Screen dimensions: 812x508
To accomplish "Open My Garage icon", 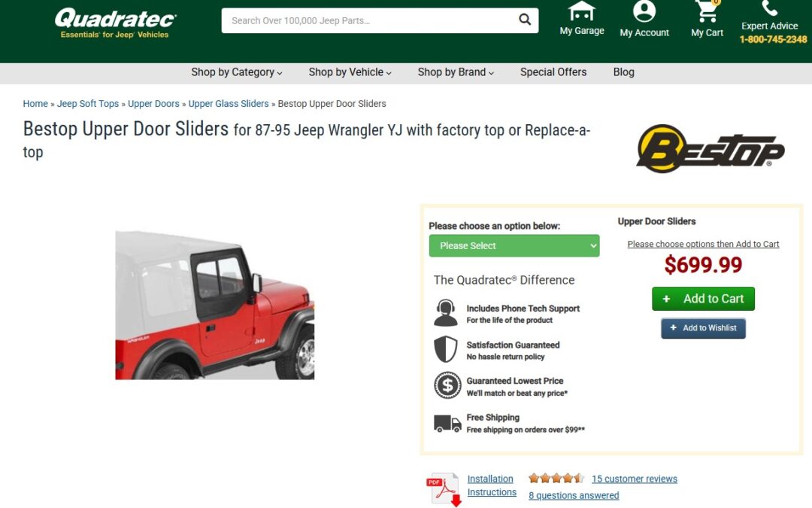I will pos(581,11).
